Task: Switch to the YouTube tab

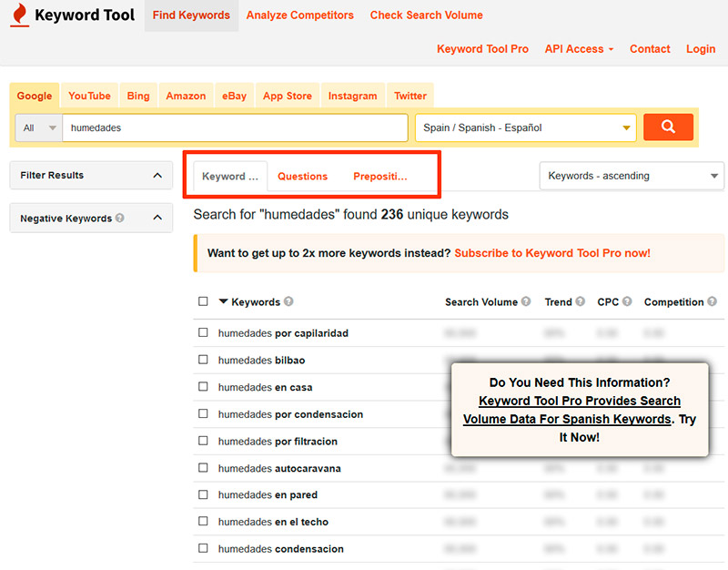Action: (89, 96)
